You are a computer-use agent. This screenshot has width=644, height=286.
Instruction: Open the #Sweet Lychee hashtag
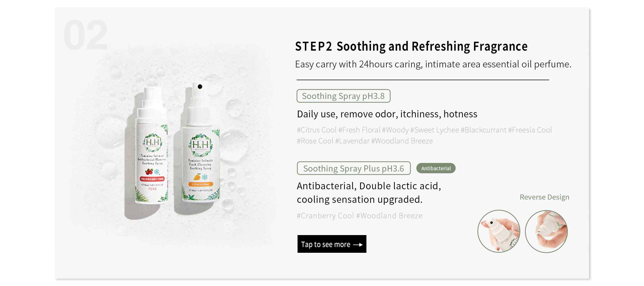point(434,130)
